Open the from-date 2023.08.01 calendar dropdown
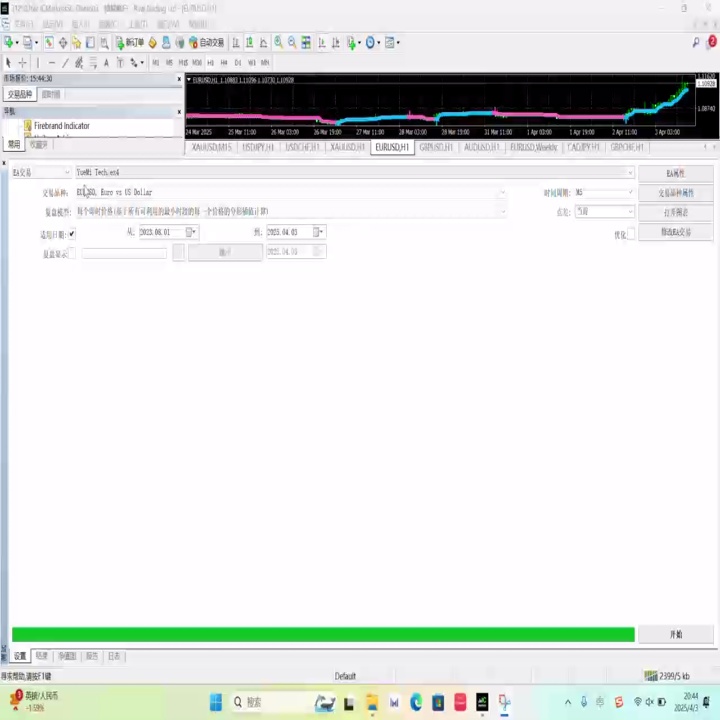The image size is (720, 720). 191,232
